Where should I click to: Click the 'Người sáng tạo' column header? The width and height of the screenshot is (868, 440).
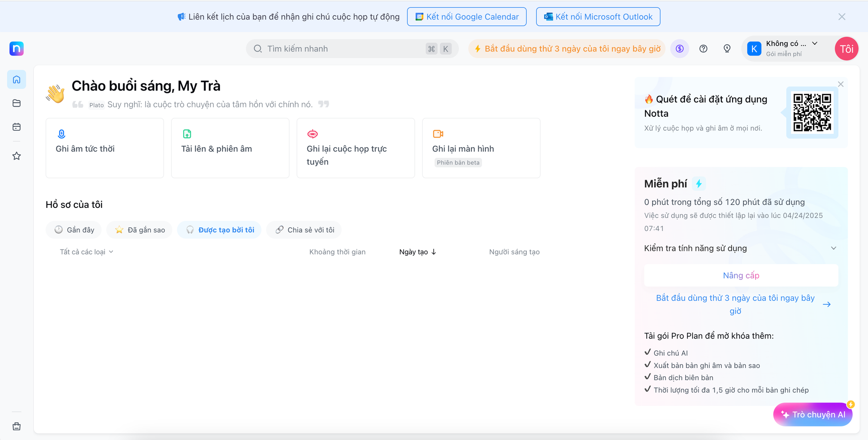(x=514, y=252)
